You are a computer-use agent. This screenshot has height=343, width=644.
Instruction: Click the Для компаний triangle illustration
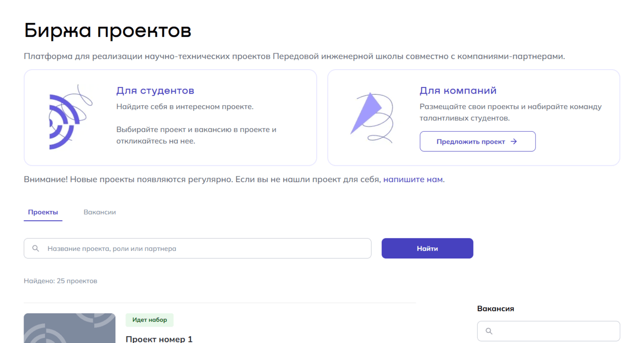(x=372, y=118)
